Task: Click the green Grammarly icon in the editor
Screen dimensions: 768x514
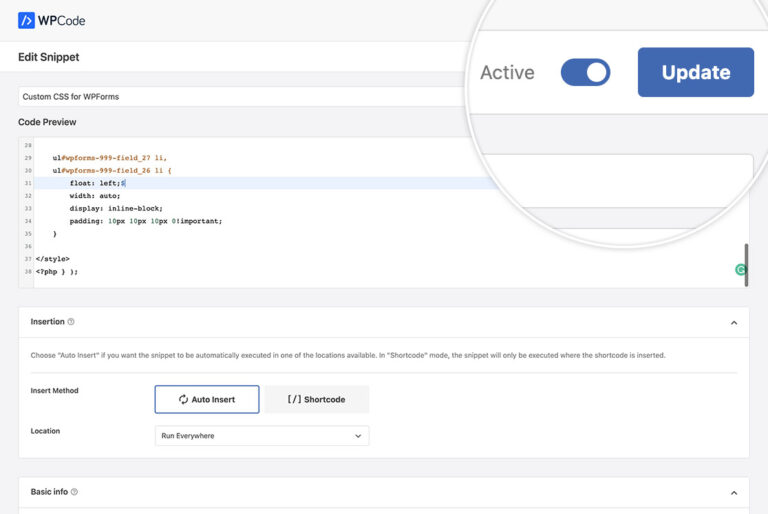Action: (x=740, y=270)
